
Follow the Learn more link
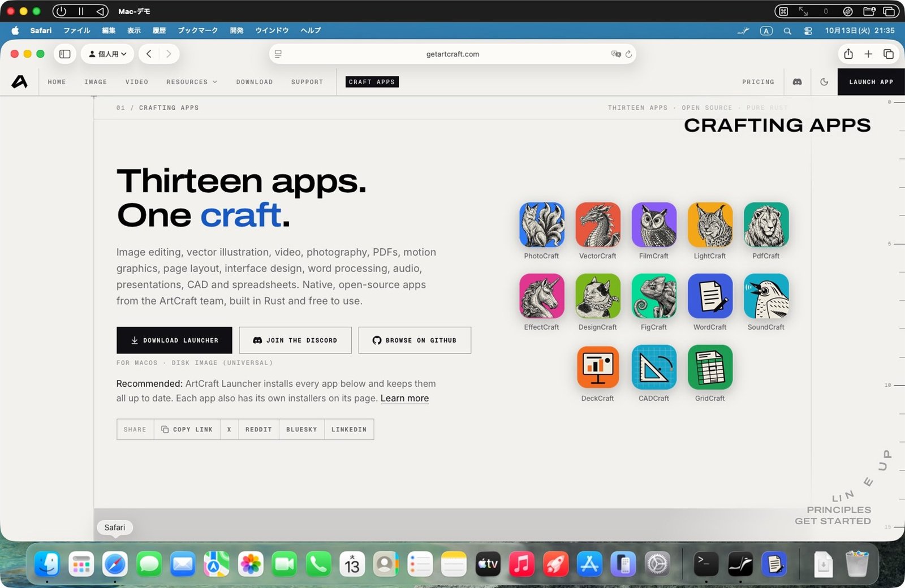(404, 398)
